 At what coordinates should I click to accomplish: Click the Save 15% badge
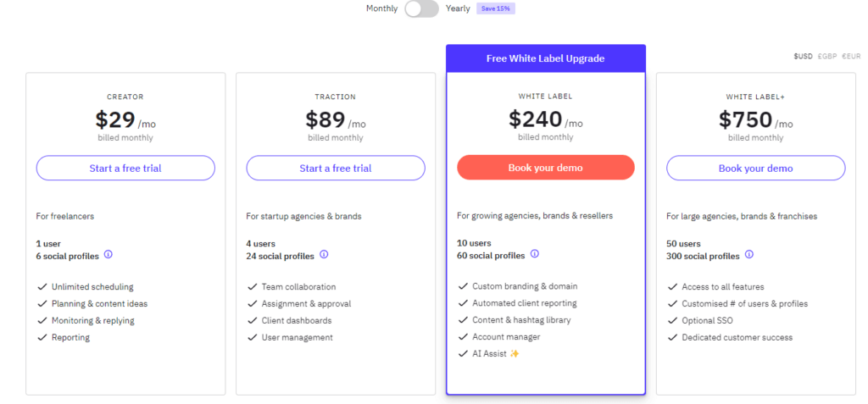pos(496,8)
